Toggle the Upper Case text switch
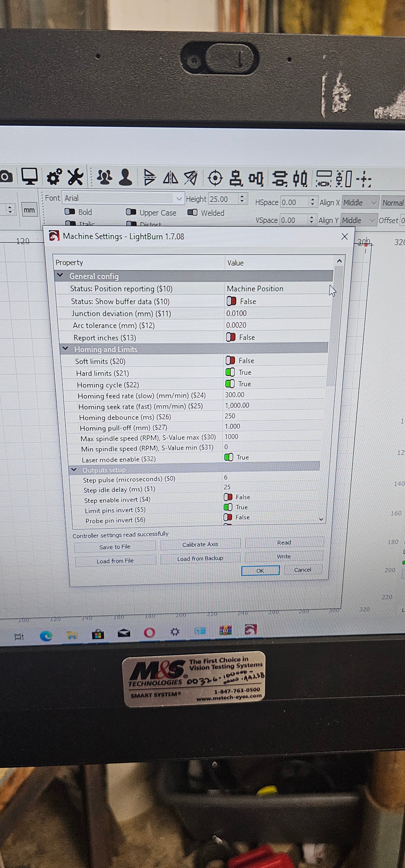The height and width of the screenshot is (868, 405). [131, 212]
